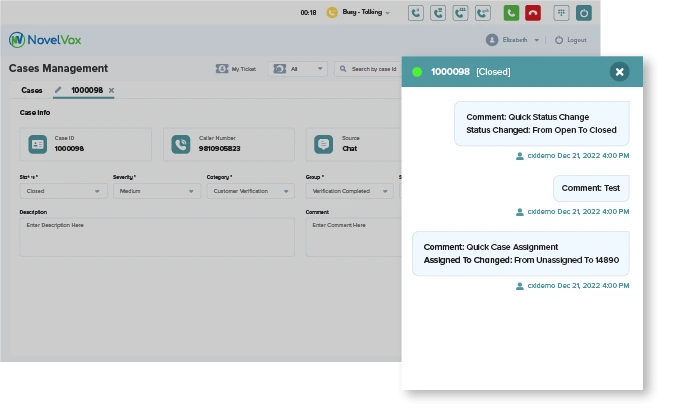Screen dimensions: 690x414
Task: Click the Case ID card icon
Action: (37, 144)
